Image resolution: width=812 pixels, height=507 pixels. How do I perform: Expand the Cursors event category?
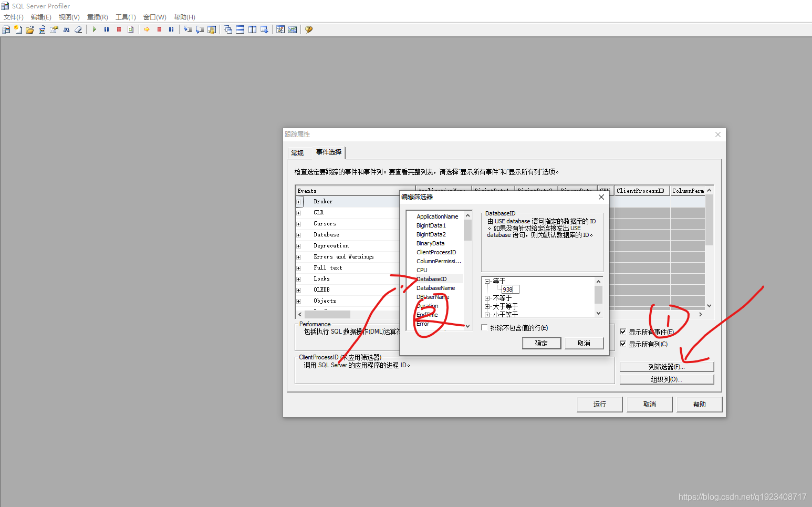[x=299, y=224]
